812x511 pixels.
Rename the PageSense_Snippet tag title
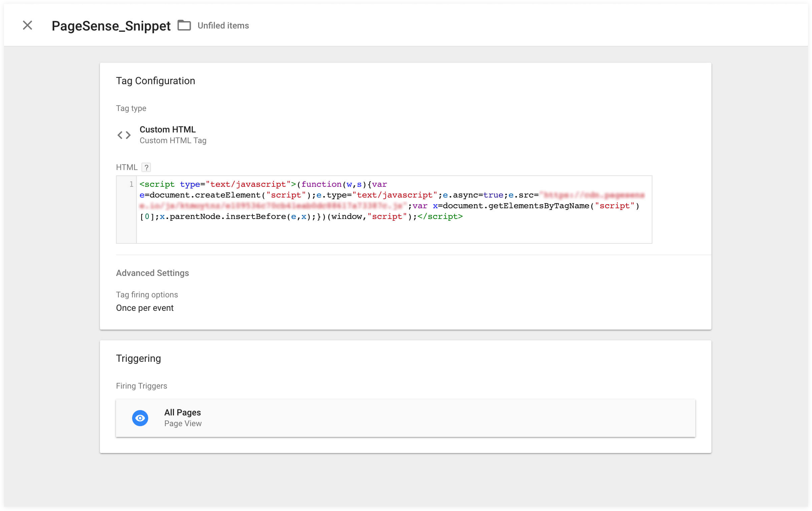tap(111, 26)
